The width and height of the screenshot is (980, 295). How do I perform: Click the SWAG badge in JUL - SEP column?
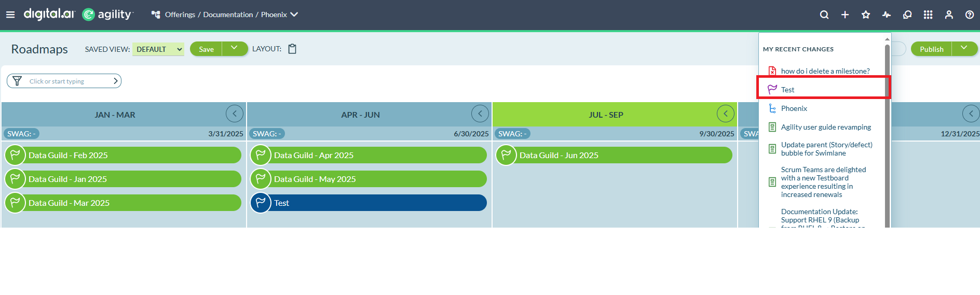pyautogui.click(x=512, y=134)
